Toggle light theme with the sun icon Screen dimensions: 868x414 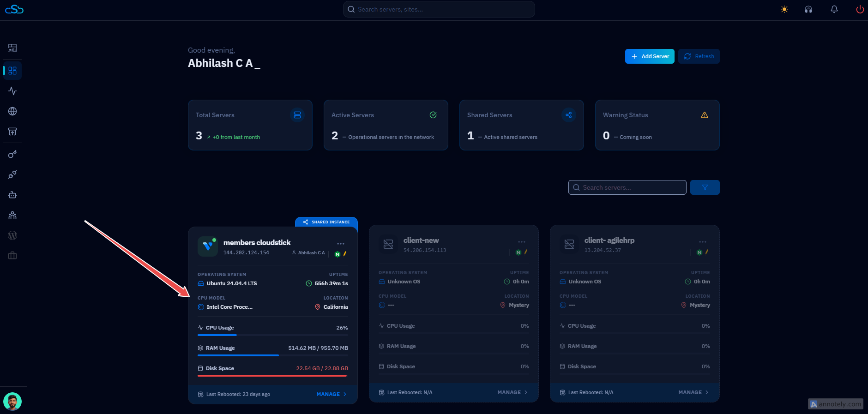(x=784, y=9)
